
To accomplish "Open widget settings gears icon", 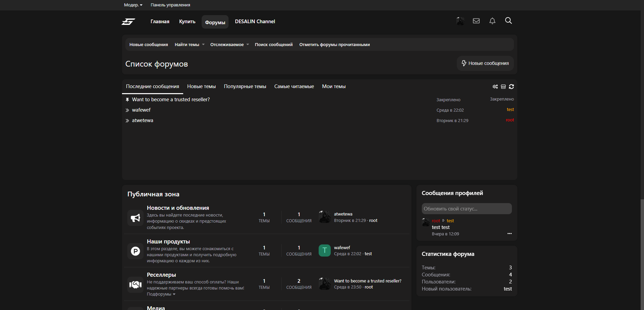I will [495, 87].
